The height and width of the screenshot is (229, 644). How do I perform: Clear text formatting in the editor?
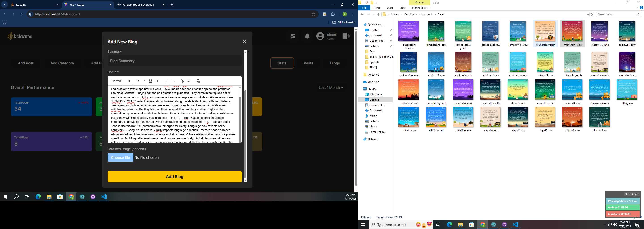coord(198,81)
